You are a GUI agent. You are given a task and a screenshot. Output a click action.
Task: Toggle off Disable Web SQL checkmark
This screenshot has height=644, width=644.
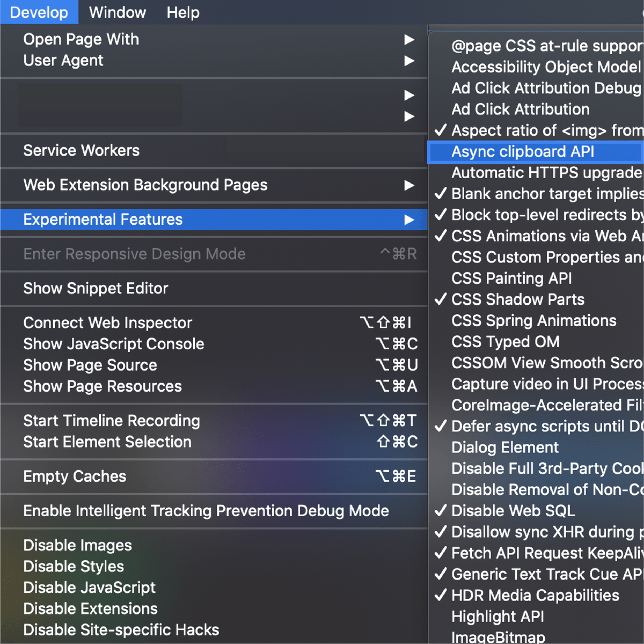tap(513, 511)
